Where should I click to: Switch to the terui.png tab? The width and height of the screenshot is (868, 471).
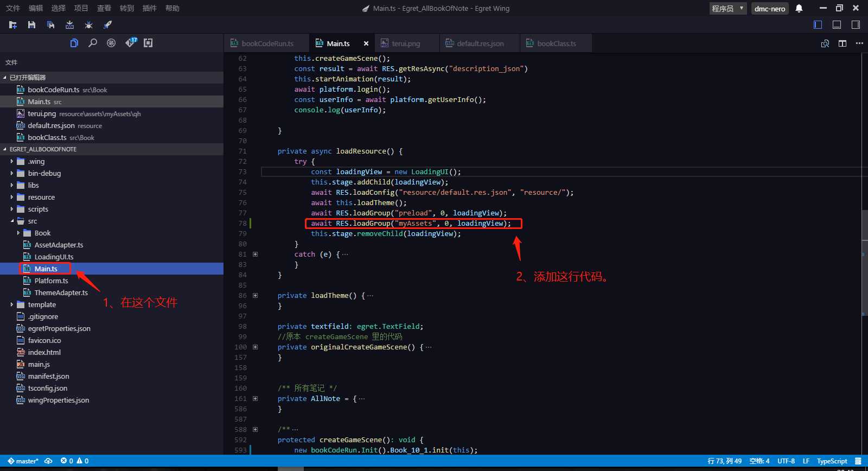406,43
